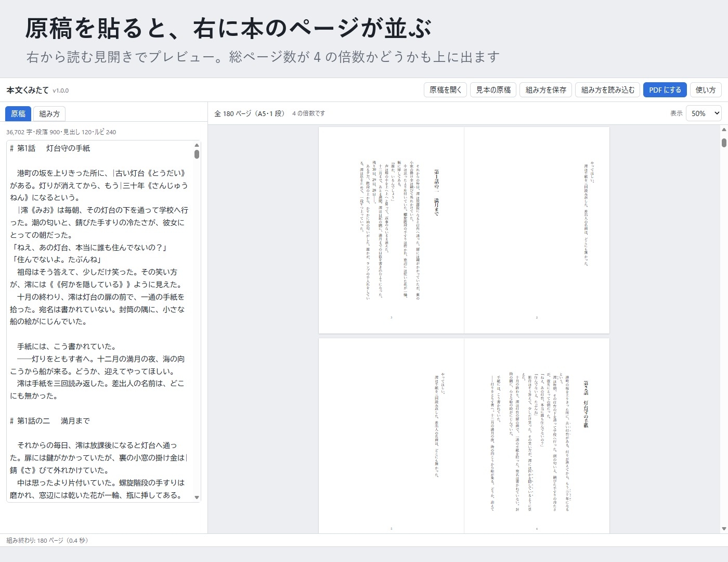This screenshot has height=562, width=728.
Task: Click the subtitle starting with 右から読む見開きでプレビュー
Action: (x=263, y=57)
